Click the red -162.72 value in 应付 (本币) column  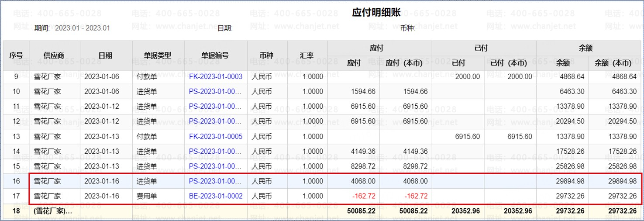416,196
